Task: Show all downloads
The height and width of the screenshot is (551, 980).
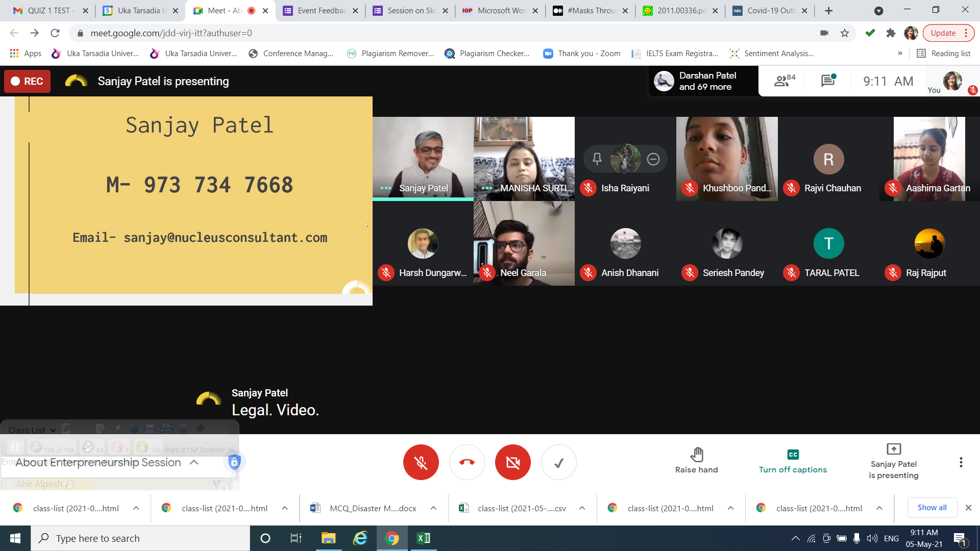Action: pos(932,508)
